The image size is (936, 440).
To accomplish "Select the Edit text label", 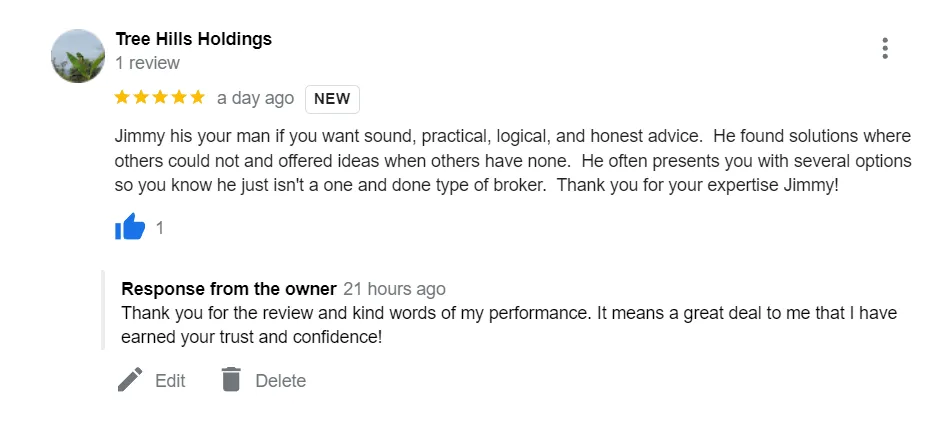I will tap(170, 381).
